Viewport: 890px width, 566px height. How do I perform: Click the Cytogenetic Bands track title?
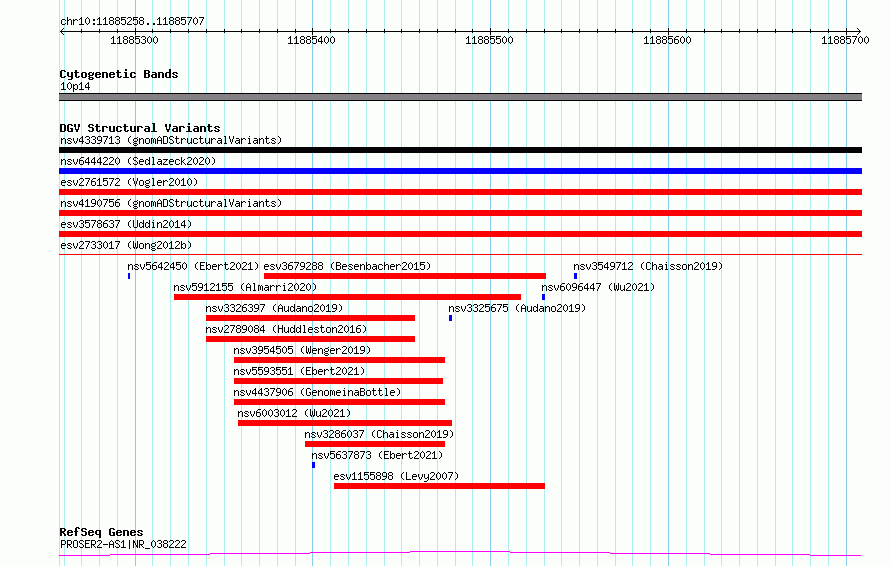[x=119, y=74]
